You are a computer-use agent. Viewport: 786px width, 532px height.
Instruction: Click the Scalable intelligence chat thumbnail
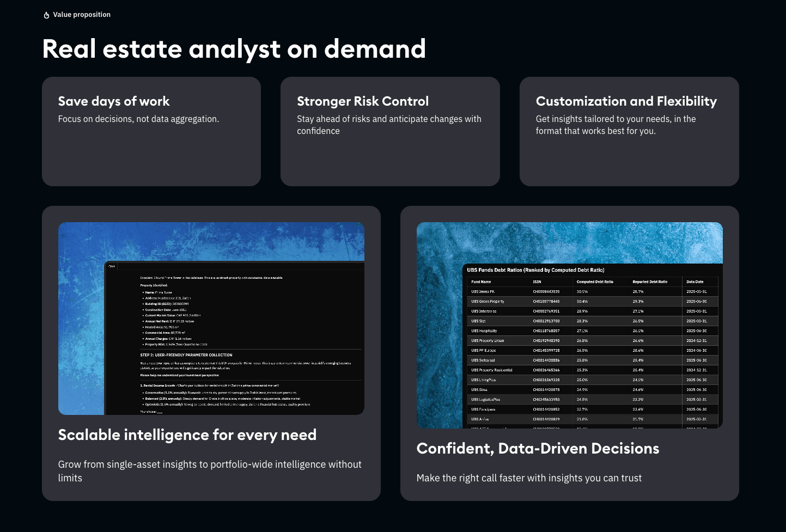pyautogui.click(x=211, y=319)
